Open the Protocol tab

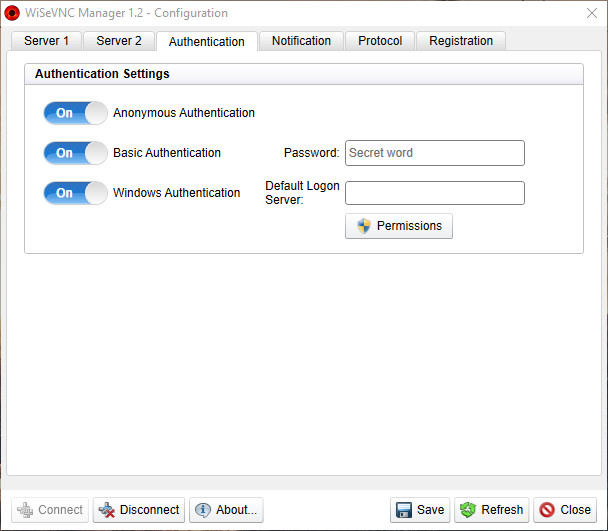pyautogui.click(x=380, y=41)
